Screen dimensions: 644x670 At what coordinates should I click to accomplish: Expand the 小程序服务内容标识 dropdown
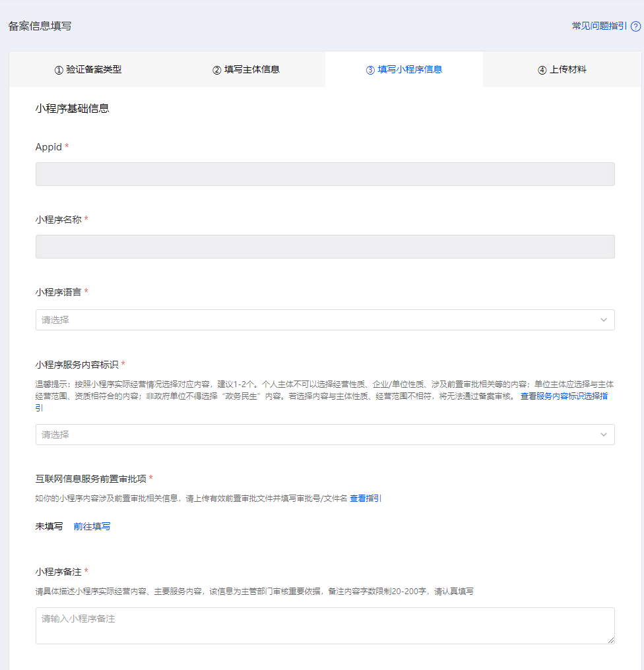point(317,435)
